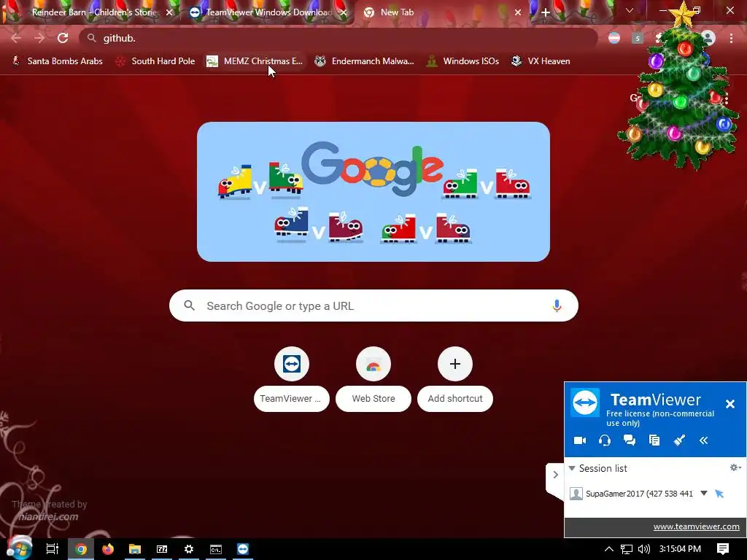Click Search Google or type a URL box
The height and width of the screenshot is (560, 747).
point(373,306)
